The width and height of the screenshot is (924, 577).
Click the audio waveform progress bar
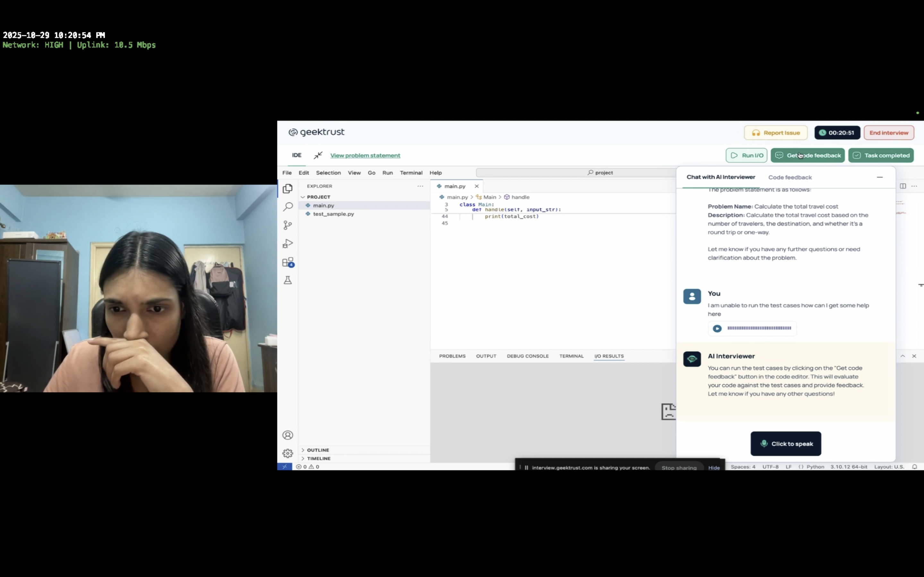[759, 328]
